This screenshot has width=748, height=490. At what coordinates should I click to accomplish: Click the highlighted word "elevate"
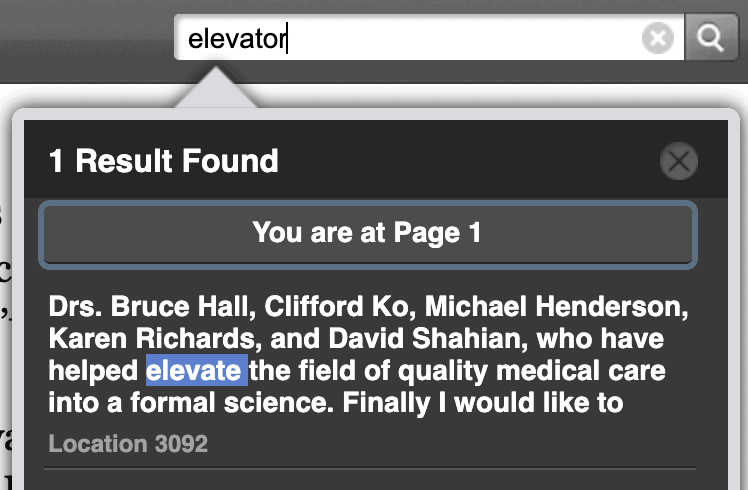point(196,372)
